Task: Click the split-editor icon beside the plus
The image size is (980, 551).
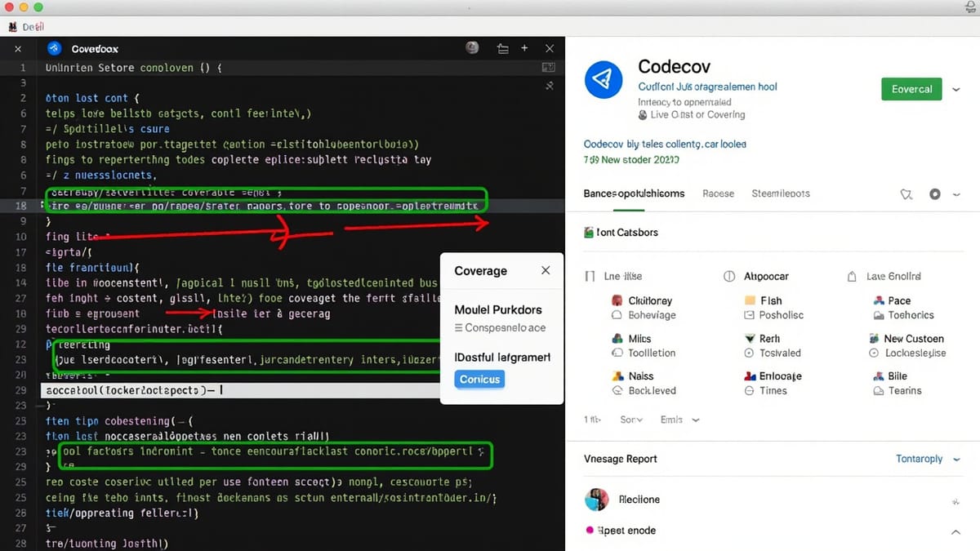Action: (x=502, y=49)
